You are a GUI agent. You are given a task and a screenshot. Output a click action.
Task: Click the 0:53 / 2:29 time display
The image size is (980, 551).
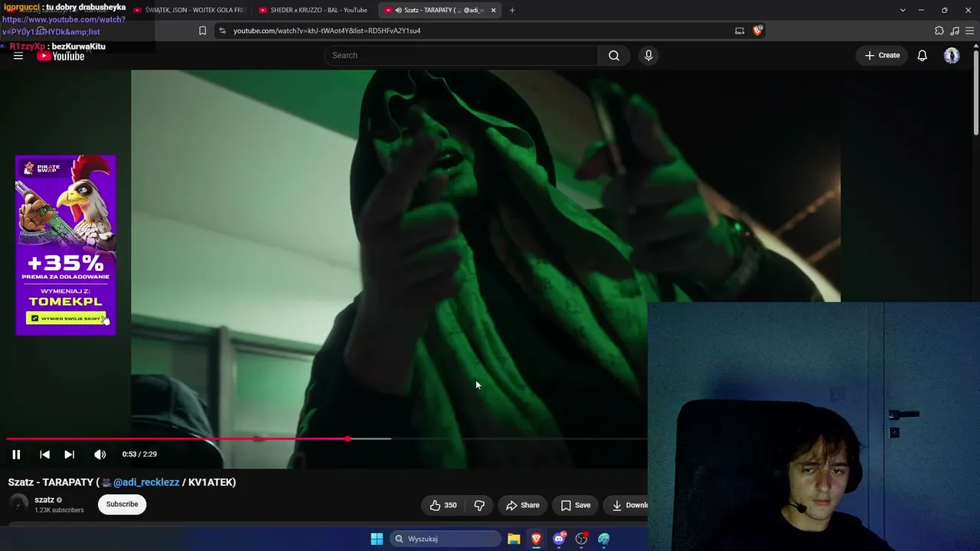click(x=139, y=455)
